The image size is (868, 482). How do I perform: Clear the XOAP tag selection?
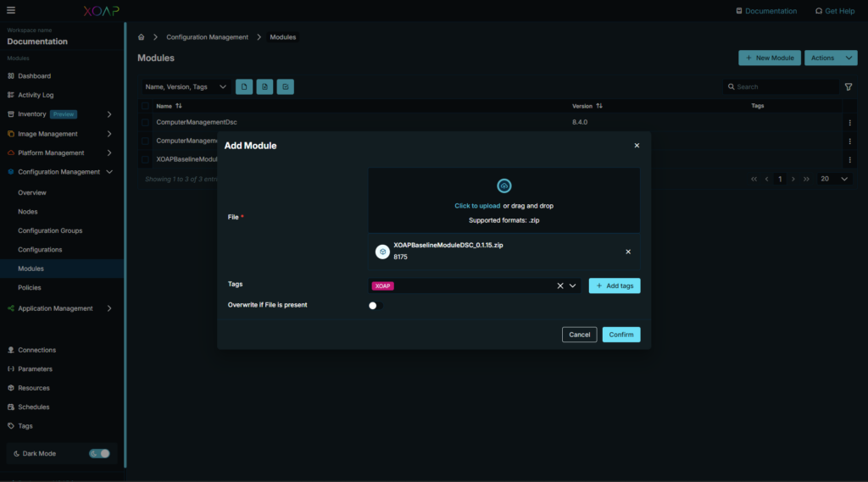point(559,286)
